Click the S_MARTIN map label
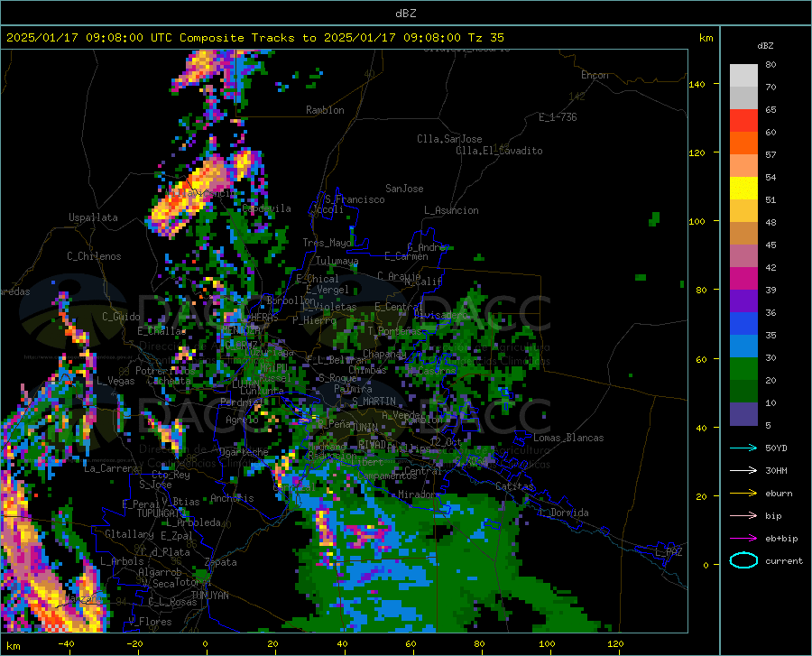This screenshot has width=812, height=656. pos(374,402)
